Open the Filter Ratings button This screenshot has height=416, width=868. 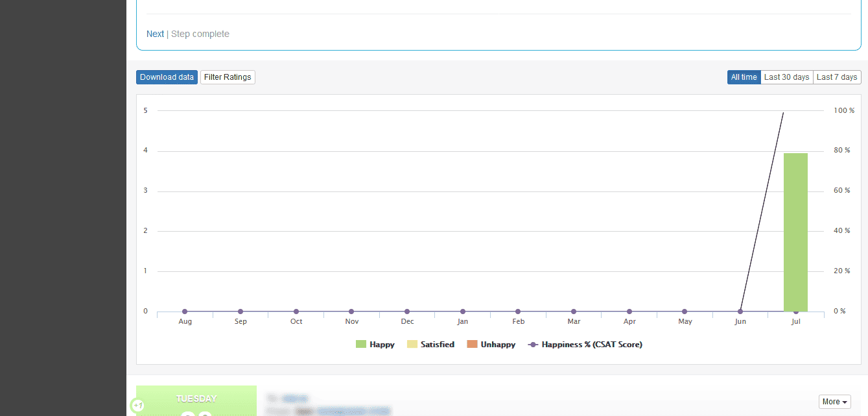[x=228, y=77]
